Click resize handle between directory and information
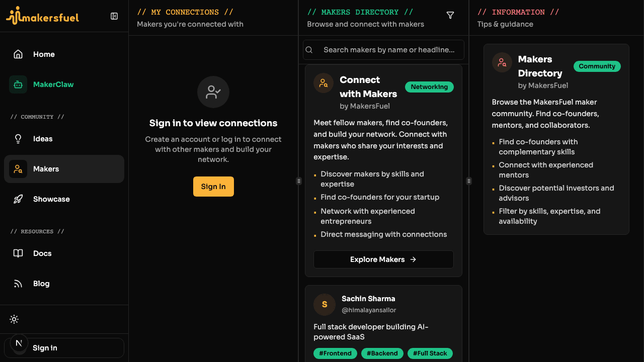The width and height of the screenshot is (644, 362). point(469,181)
